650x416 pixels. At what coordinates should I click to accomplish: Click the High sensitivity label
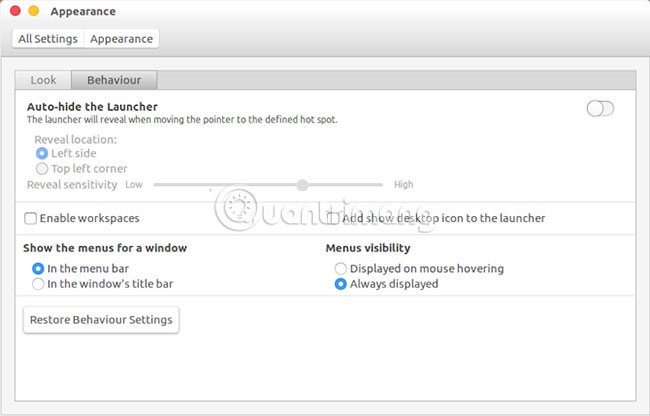point(403,184)
